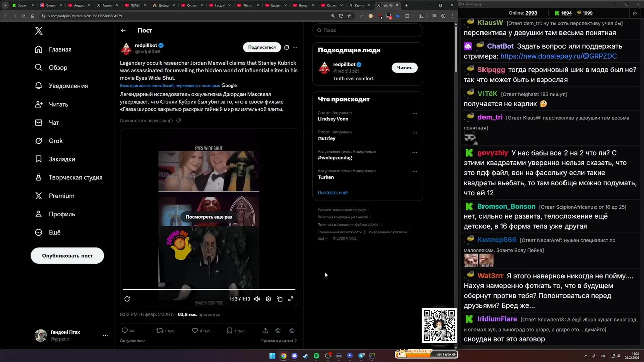Screen dimensions: 644x362
Task: Open the post's three-dot more menu
Action: coord(295,47)
